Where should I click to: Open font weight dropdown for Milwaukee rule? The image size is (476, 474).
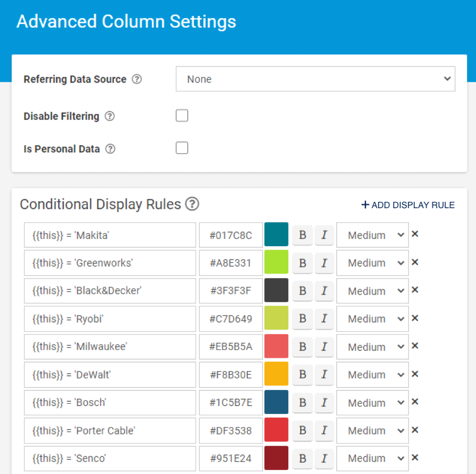[x=372, y=346]
